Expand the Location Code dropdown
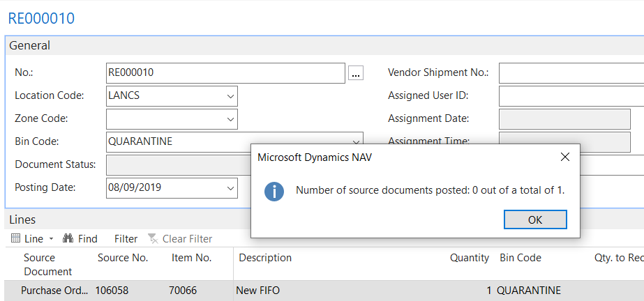Screen dimensions: 644x301 click(230, 96)
